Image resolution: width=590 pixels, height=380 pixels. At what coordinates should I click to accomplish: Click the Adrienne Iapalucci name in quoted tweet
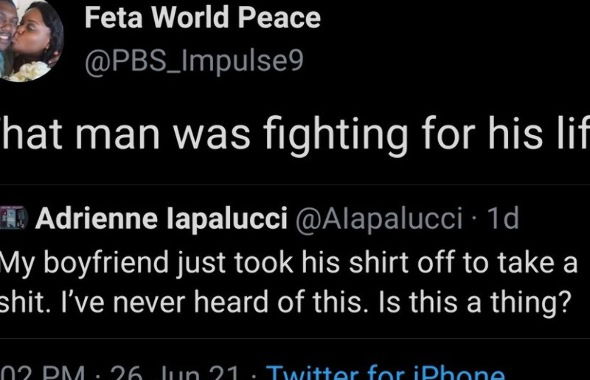click(x=161, y=219)
